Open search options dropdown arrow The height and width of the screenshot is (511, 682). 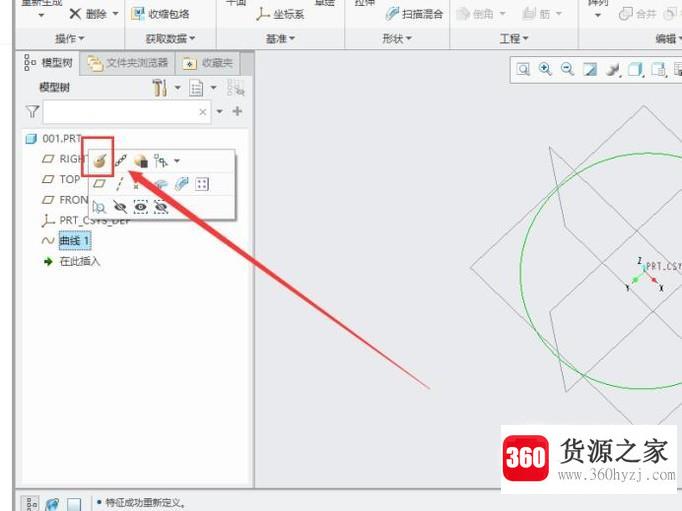pos(219,112)
